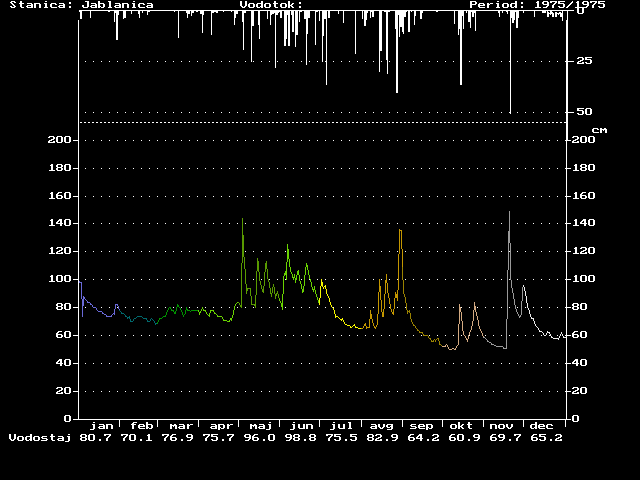The width and height of the screenshot is (640, 480).
Task: Click the left axis 120 label
Action: coord(60,251)
